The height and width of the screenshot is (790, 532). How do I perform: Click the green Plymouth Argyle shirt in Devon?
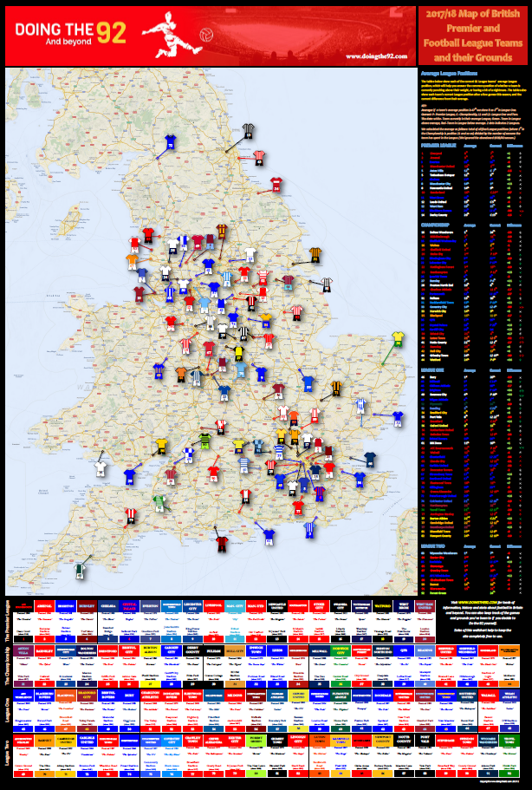(x=80, y=571)
